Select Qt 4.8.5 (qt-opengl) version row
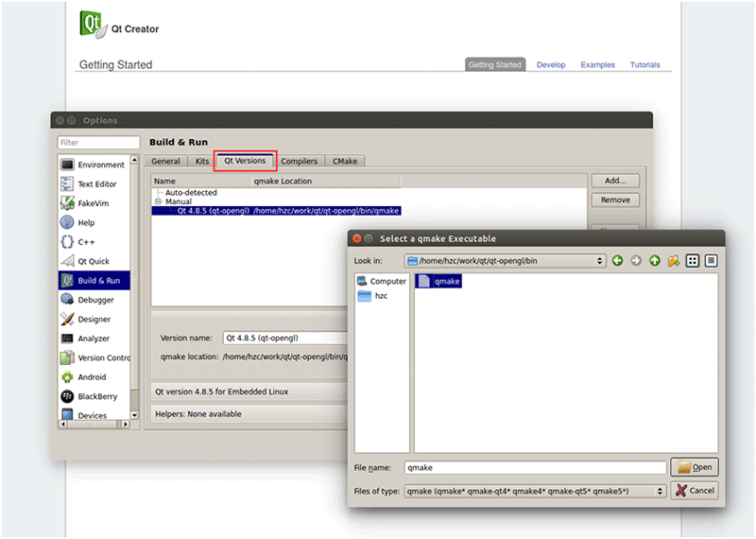Image resolution: width=756 pixels, height=539 pixels. coord(276,211)
